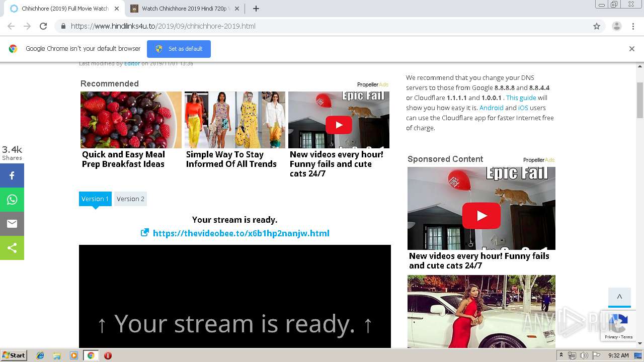Bookmark this page with the star icon

point(597,26)
